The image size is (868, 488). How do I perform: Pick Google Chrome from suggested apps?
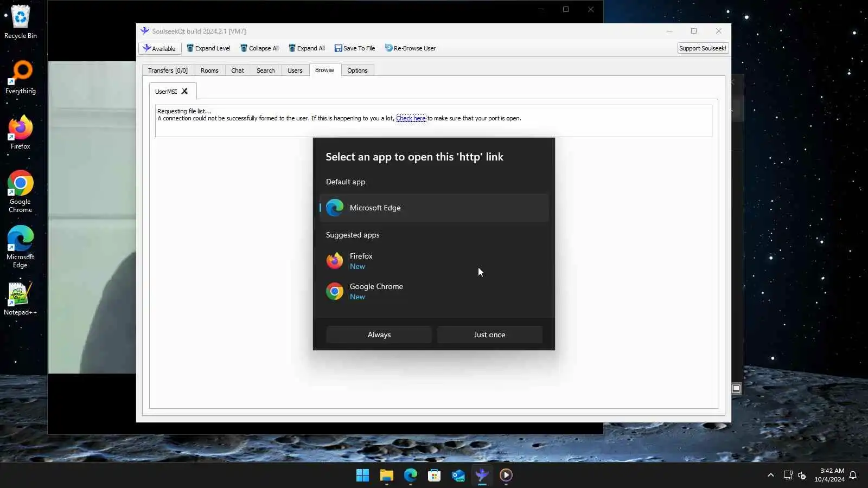[x=434, y=291]
